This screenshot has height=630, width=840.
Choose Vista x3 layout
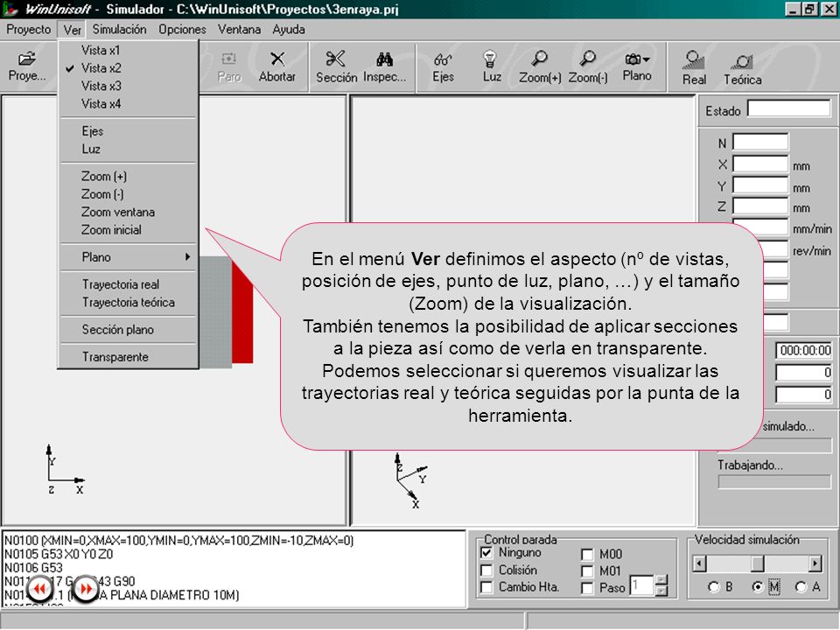[x=128, y=86]
